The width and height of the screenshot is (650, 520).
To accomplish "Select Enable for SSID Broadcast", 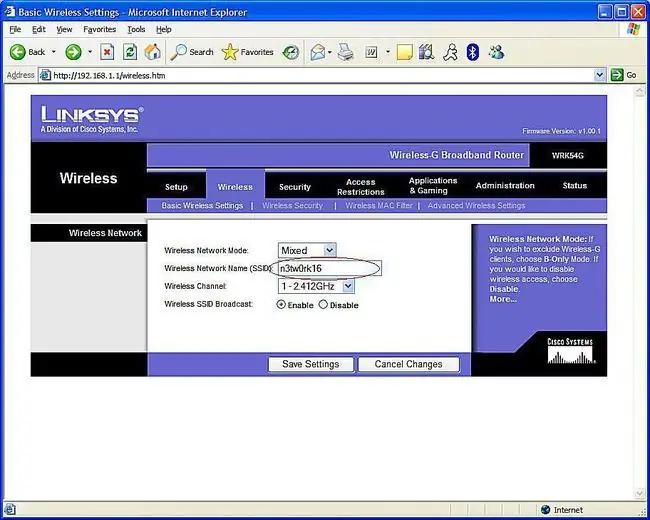I will (x=281, y=304).
